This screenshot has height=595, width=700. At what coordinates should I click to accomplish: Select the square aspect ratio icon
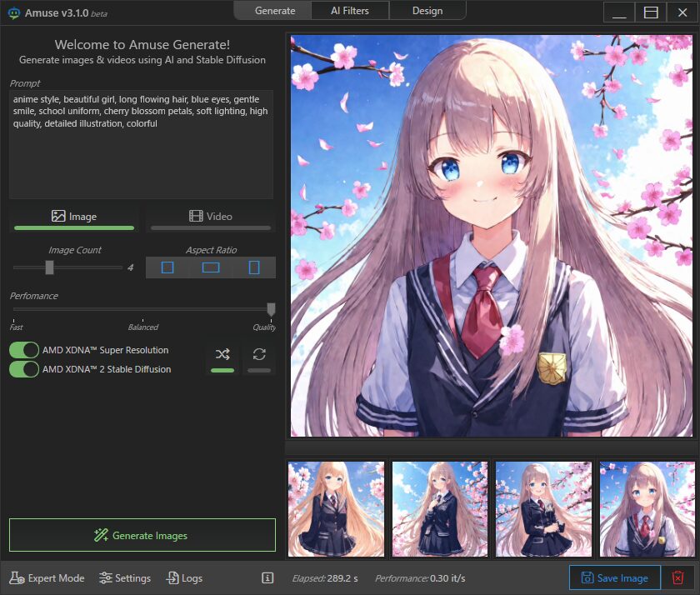coord(167,267)
